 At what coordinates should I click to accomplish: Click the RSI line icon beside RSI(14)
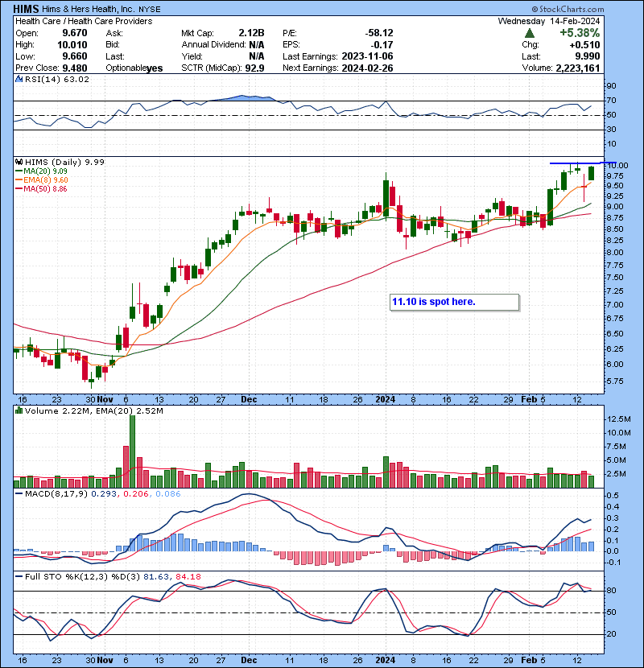(19, 79)
